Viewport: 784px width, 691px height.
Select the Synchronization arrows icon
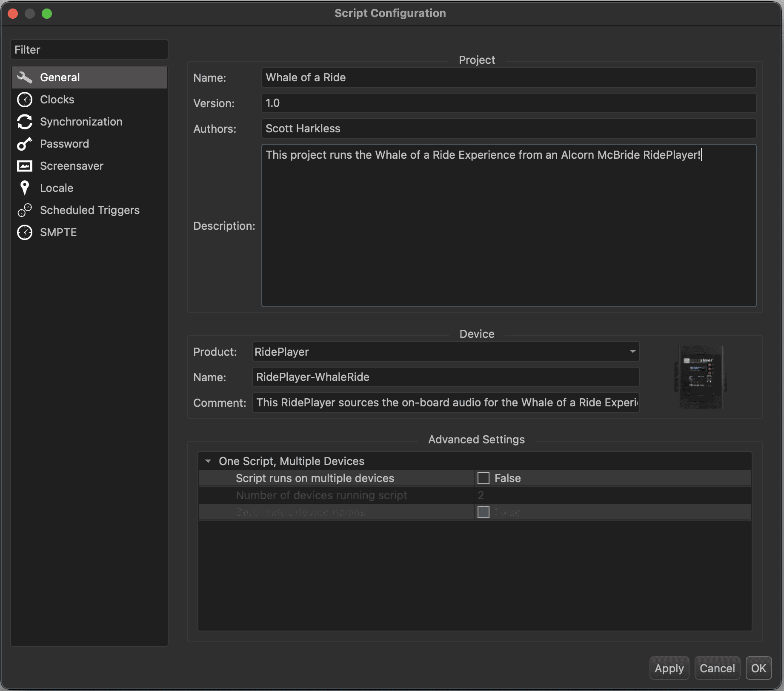[x=25, y=122]
